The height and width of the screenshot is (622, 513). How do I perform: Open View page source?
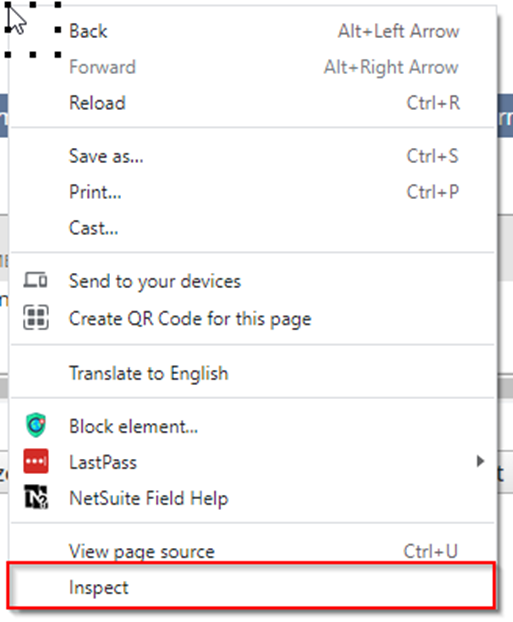tap(252, 551)
